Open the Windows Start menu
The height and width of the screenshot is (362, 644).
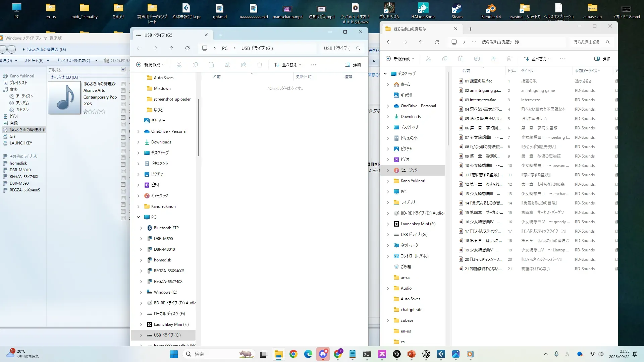pyautogui.click(x=174, y=354)
